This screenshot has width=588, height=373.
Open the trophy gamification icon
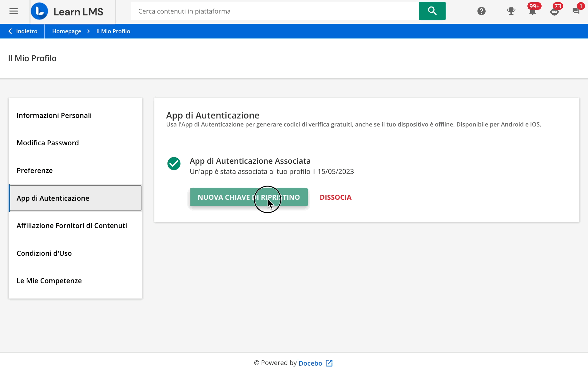click(511, 11)
